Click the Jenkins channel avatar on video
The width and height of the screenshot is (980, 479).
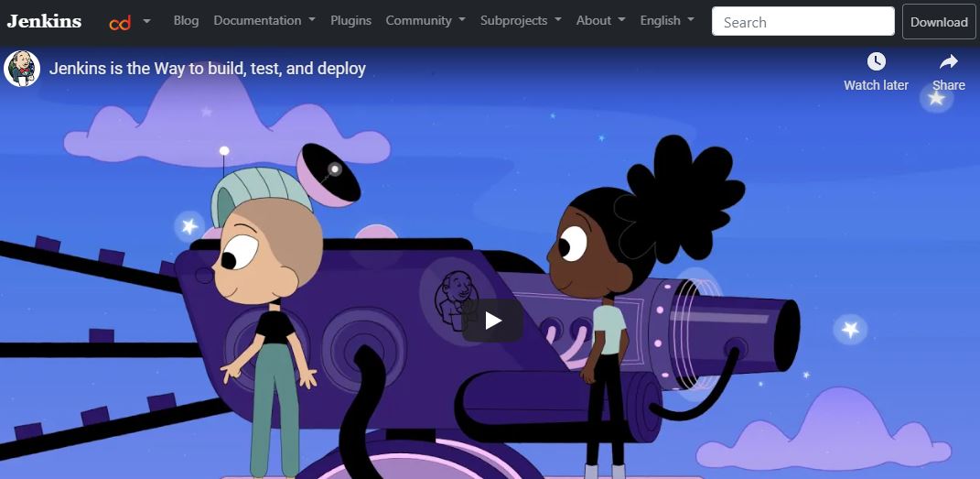(22, 69)
